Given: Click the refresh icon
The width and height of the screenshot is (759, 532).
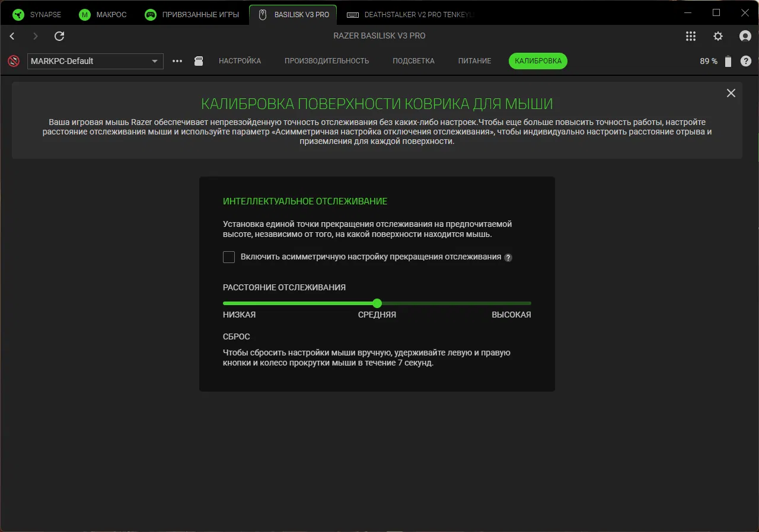Looking at the screenshot, I should coord(59,36).
